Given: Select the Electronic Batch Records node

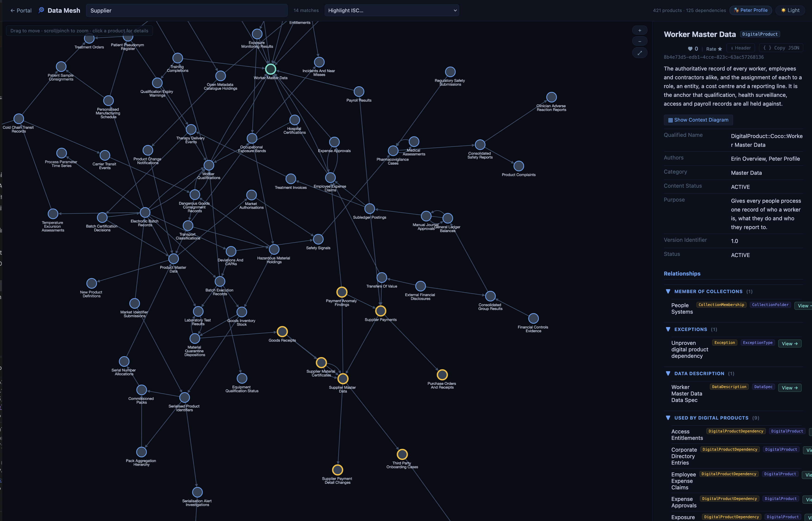Looking at the screenshot, I should pos(145,212).
